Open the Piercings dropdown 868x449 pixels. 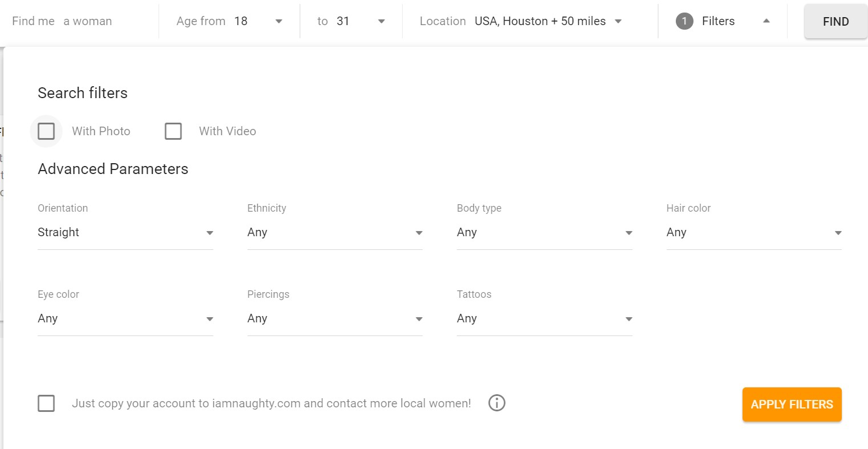coord(335,319)
